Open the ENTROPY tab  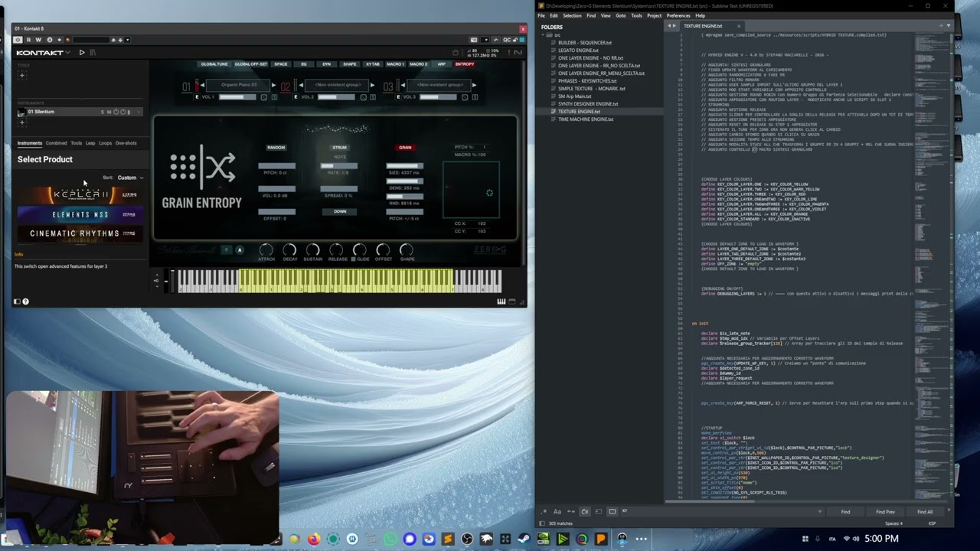pos(465,64)
